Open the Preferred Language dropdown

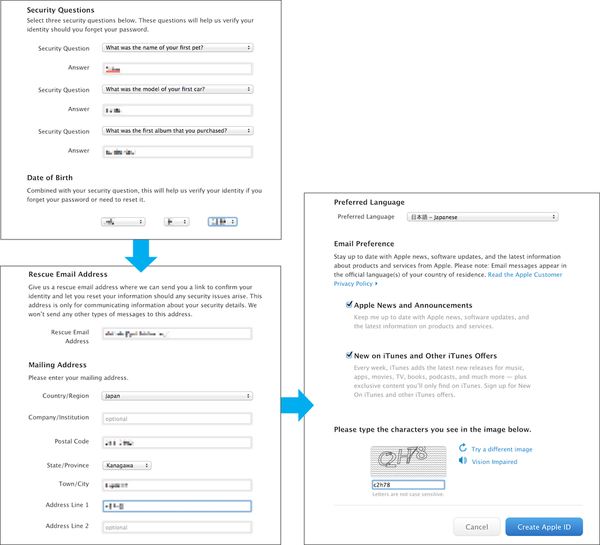[483, 217]
